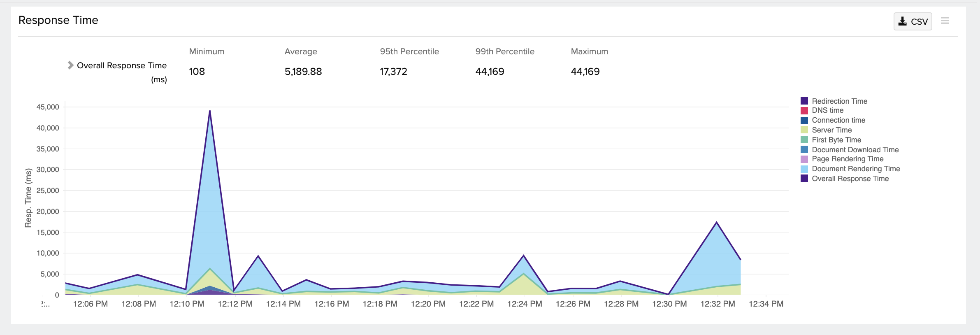Click Page Rendering Time legend swatch
This screenshot has width=980, height=335.
click(804, 159)
